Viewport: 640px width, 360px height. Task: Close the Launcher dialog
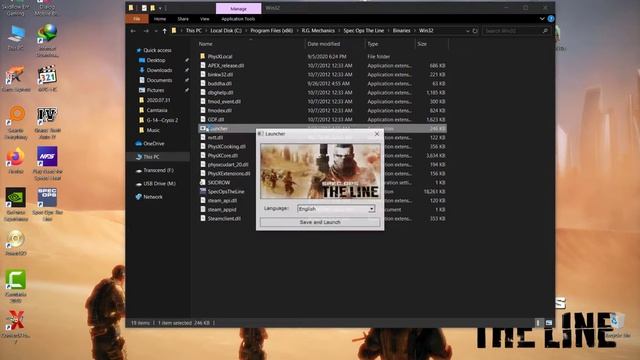pos(377,133)
